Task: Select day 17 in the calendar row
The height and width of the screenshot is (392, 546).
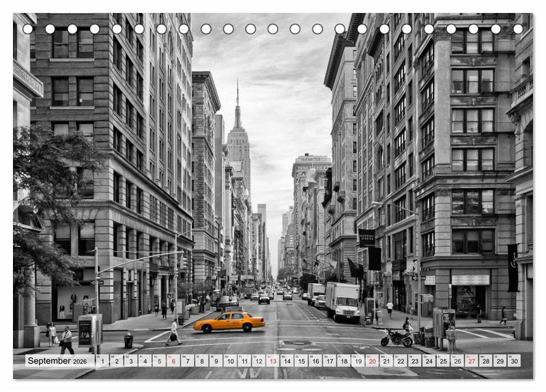Action: tap(329, 361)
